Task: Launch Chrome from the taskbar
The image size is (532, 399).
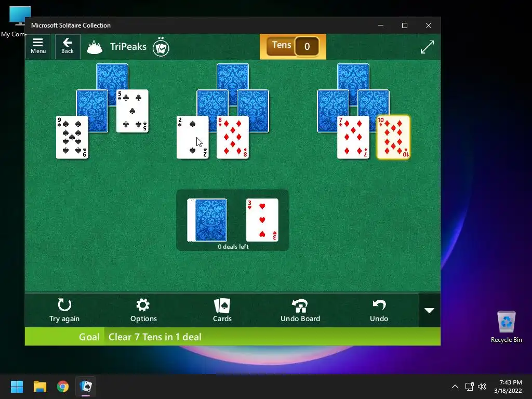Action: tap(63, 387)
